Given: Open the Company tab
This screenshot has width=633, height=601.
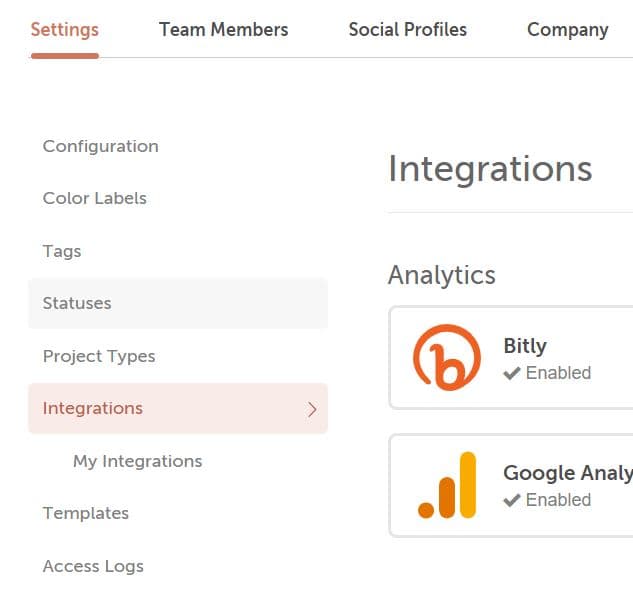Looking at the screenshot, I should tap(567, 29).
